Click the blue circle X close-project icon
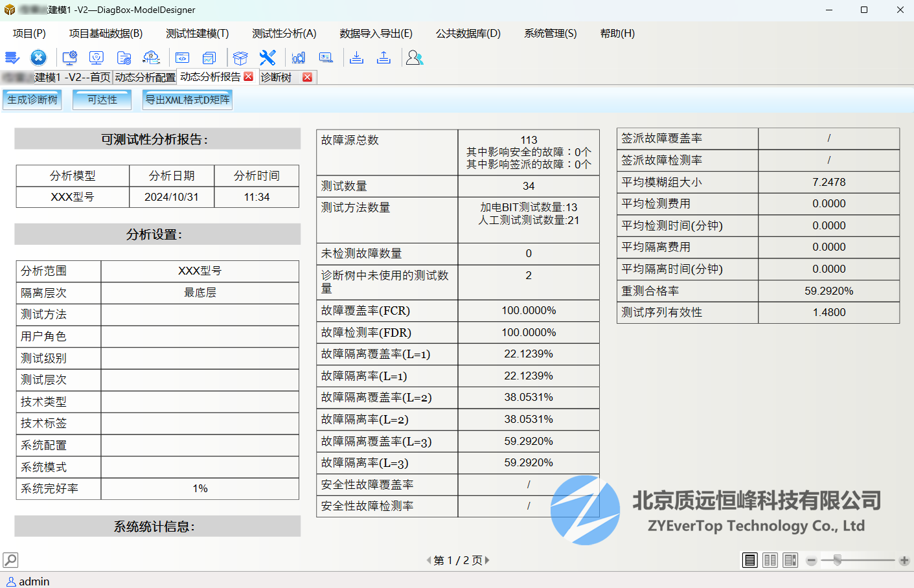 [x=39, y=58]
